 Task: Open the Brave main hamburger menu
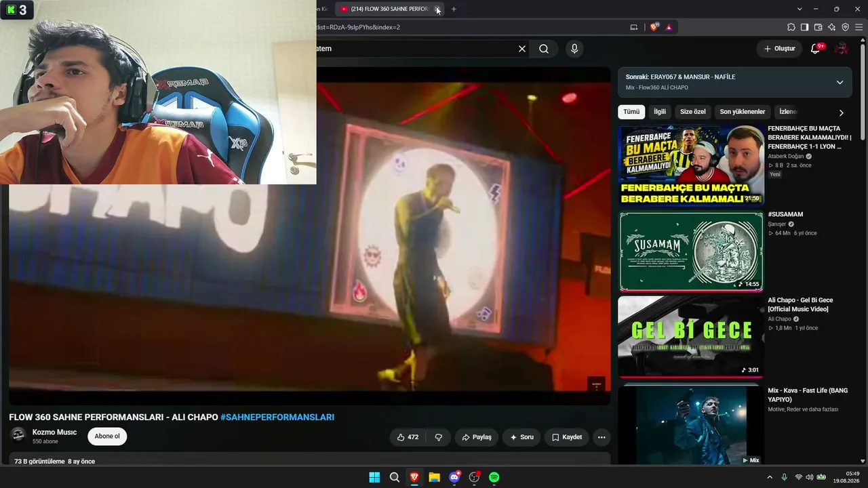click(859, 27)
